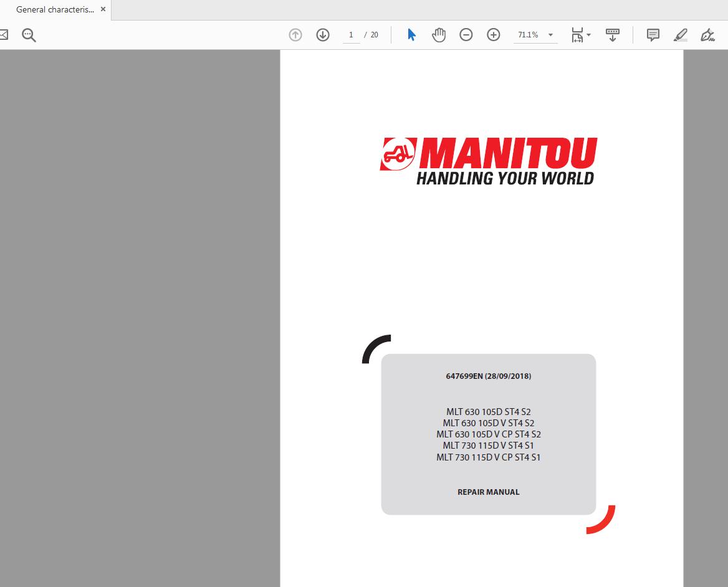This screenshot has width=728, height=587.
Task: Click the text 647699EN (28/09/2018)
Action: (x=489, y=376)
